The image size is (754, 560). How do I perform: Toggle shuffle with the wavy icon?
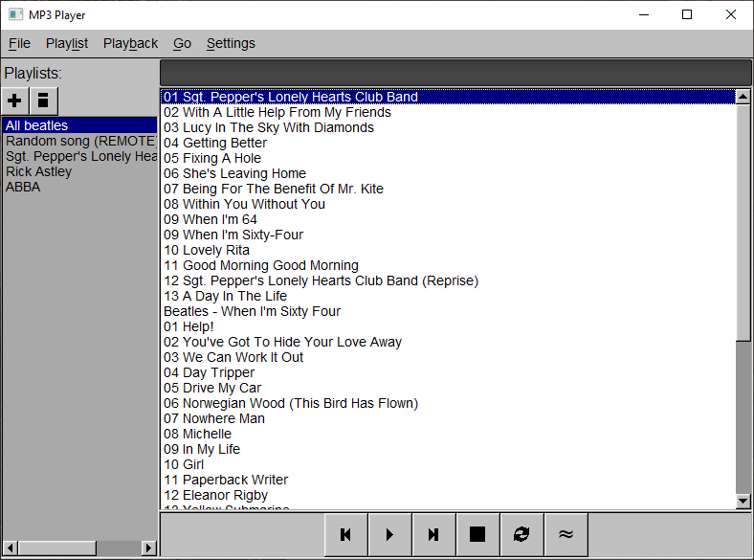[566, 534]
